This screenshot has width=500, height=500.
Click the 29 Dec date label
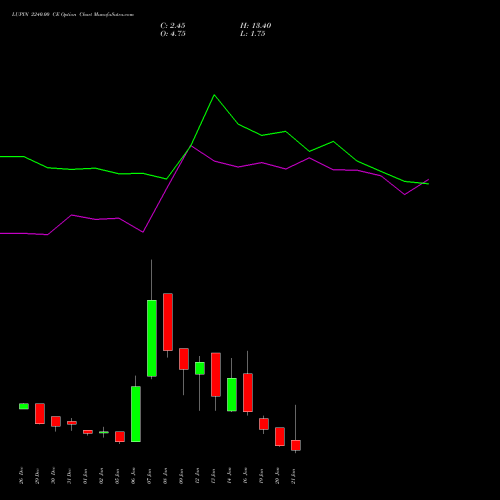point(38,476)
